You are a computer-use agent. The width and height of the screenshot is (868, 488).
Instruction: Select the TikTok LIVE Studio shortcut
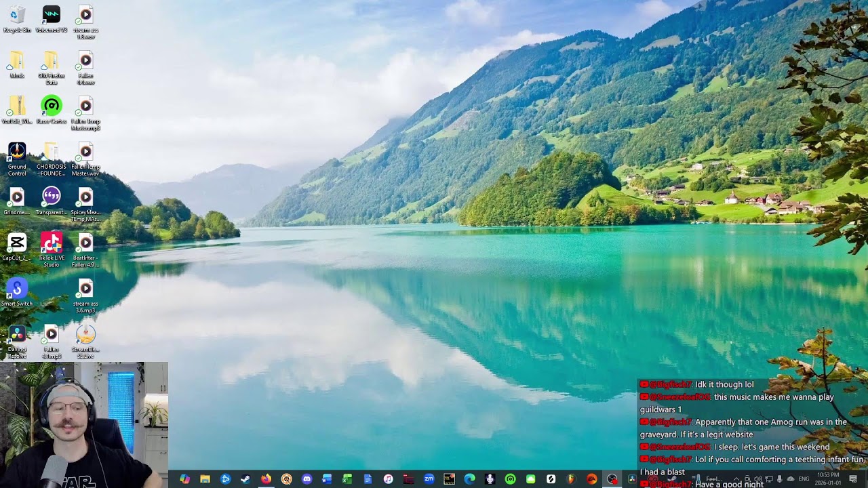(52, 250)
